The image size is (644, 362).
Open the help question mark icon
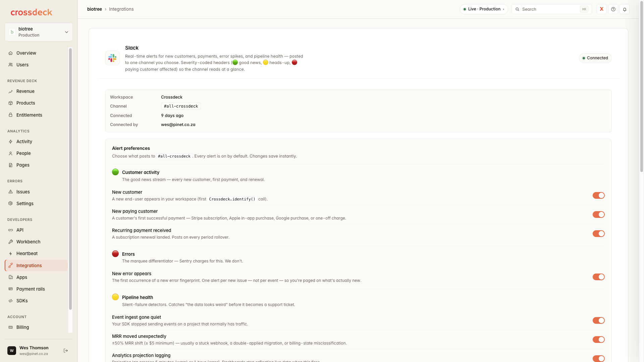(x=613, y=9)
